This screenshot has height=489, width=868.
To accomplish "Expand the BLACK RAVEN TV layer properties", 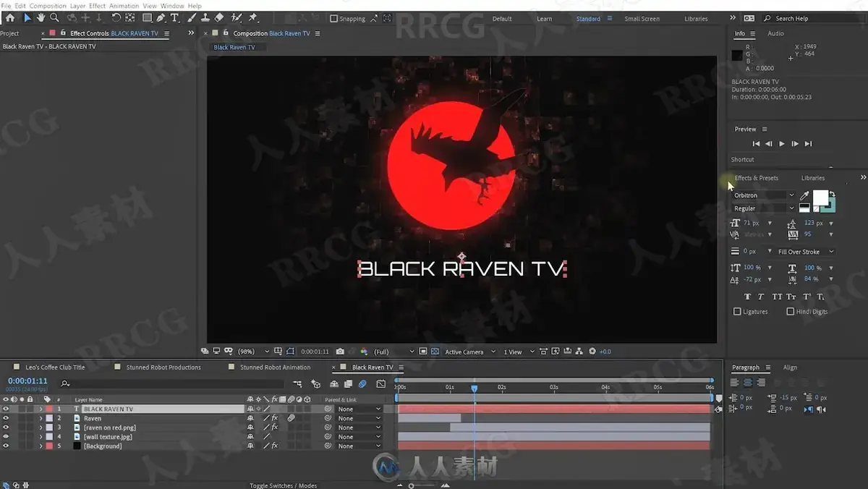I will tap(41, 409).
